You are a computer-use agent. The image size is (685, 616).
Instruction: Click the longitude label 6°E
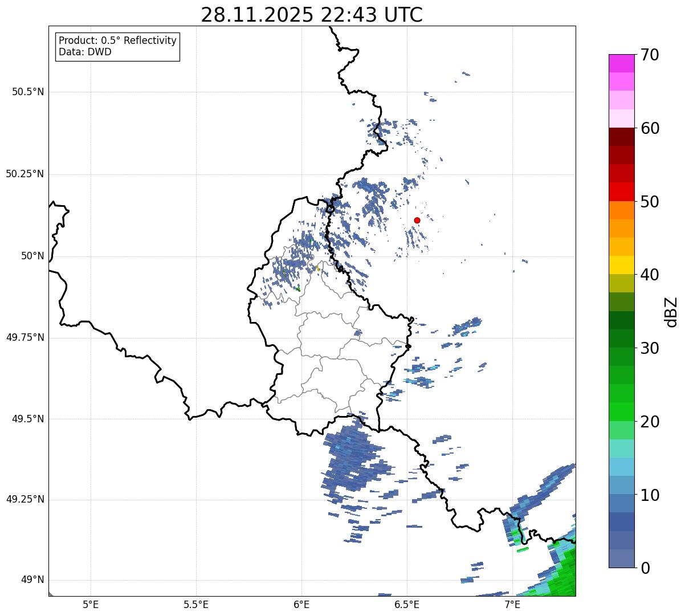[x=301, y=605]
